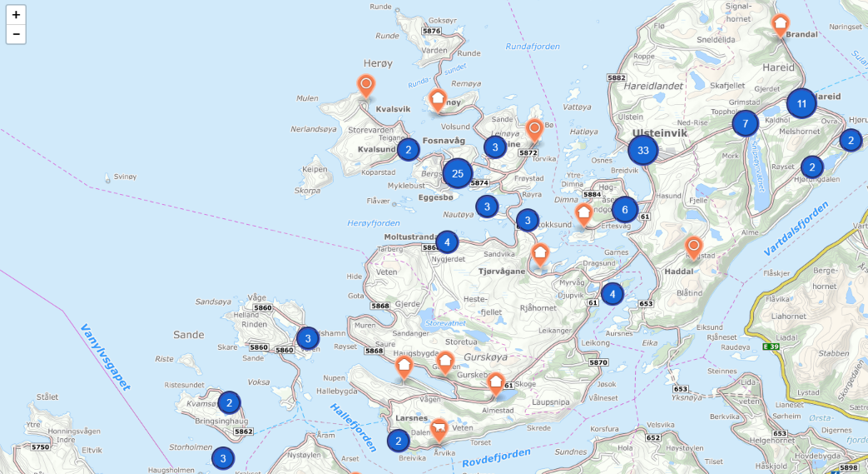Click the house marker near Dimna

coord(584,212)
